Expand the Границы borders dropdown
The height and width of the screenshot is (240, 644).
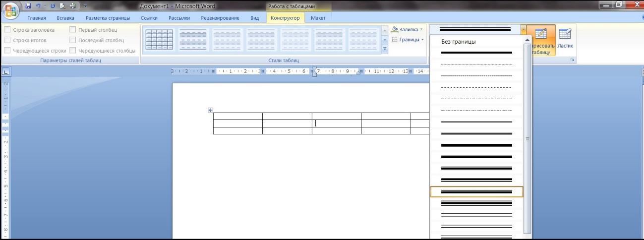[408, 40]
